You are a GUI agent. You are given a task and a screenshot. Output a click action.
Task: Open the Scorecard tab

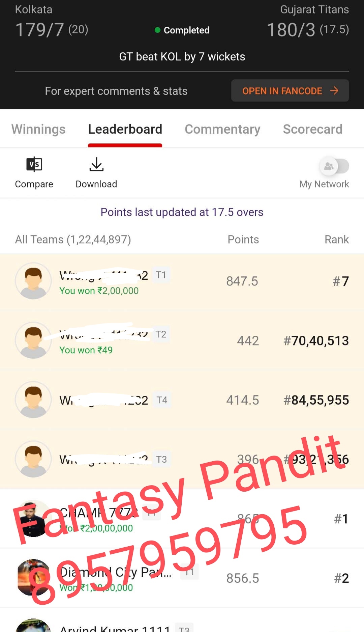[312, 129]
